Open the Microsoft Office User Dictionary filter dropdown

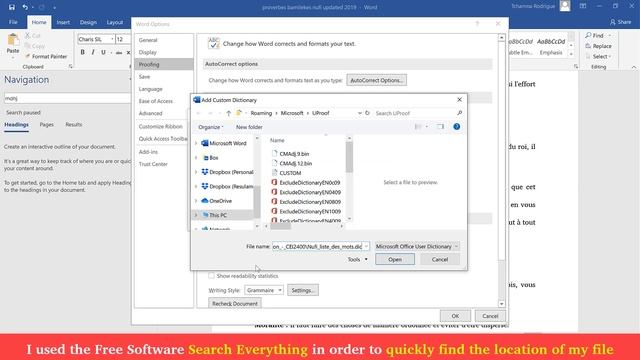[x=417, y=247]
